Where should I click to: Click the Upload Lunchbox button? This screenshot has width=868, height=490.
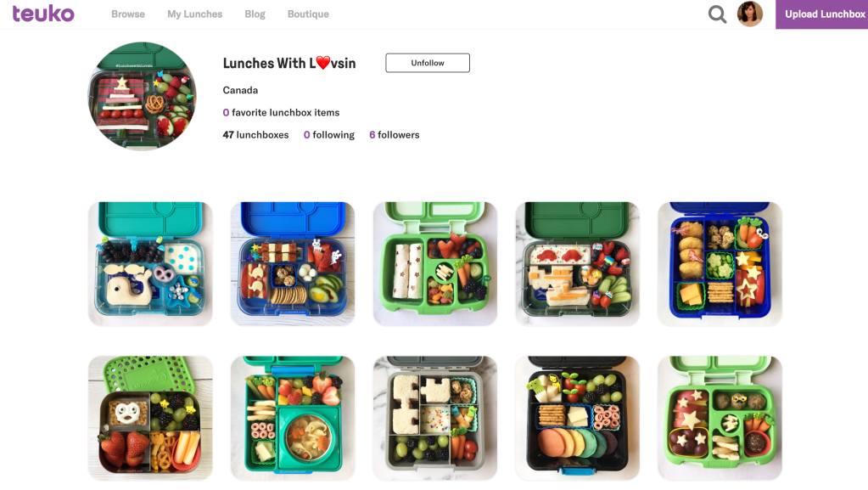(x=821, y=14)
